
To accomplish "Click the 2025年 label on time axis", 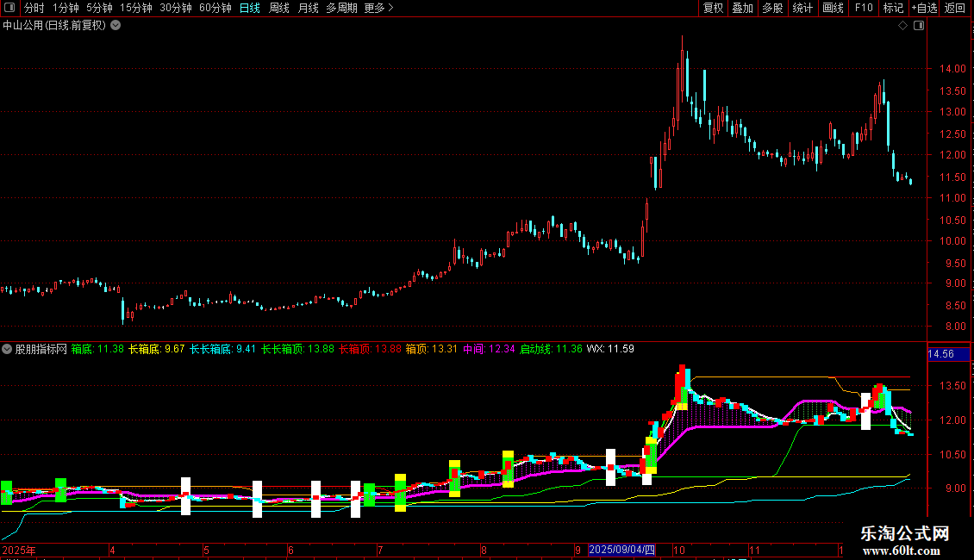I will pyautogui.click(x=19, y=550).
